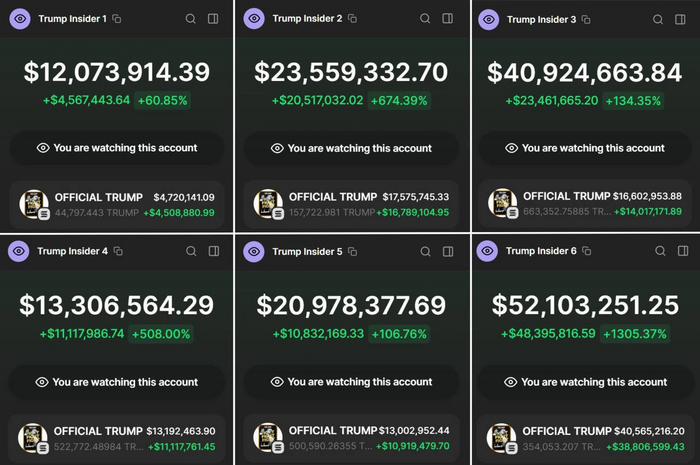Image resolution: width=700 pixels, height=465 pixels.
Task: Select the Trump Insider 2 account title
Action: [x=307, y=19]
